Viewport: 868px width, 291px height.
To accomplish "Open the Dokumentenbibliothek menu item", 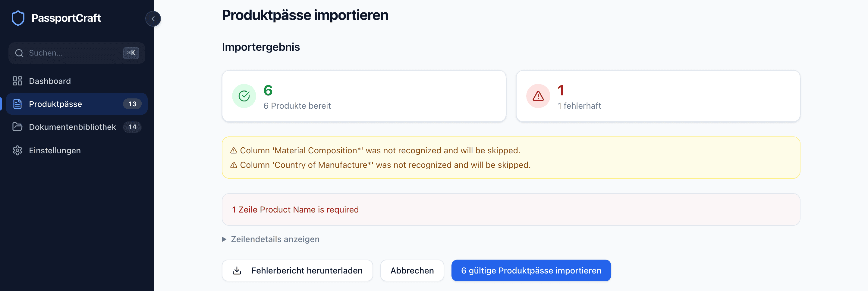I will click(x=77, y=127).
